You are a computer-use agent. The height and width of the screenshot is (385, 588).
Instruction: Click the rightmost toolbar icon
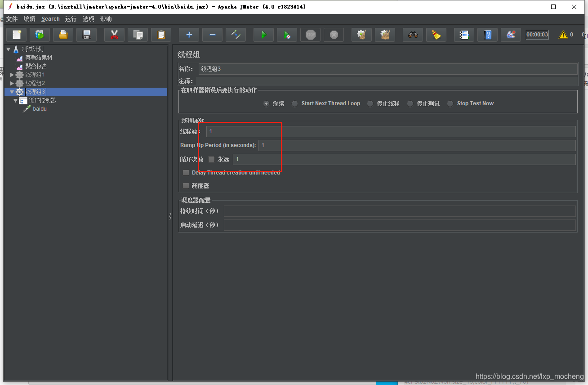tap(511, 35)
